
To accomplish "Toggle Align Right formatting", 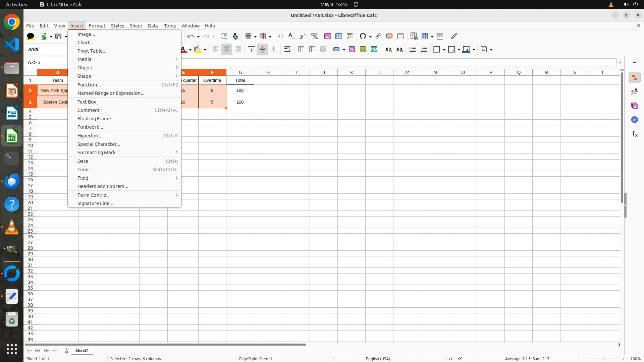I will pos(238,50).
